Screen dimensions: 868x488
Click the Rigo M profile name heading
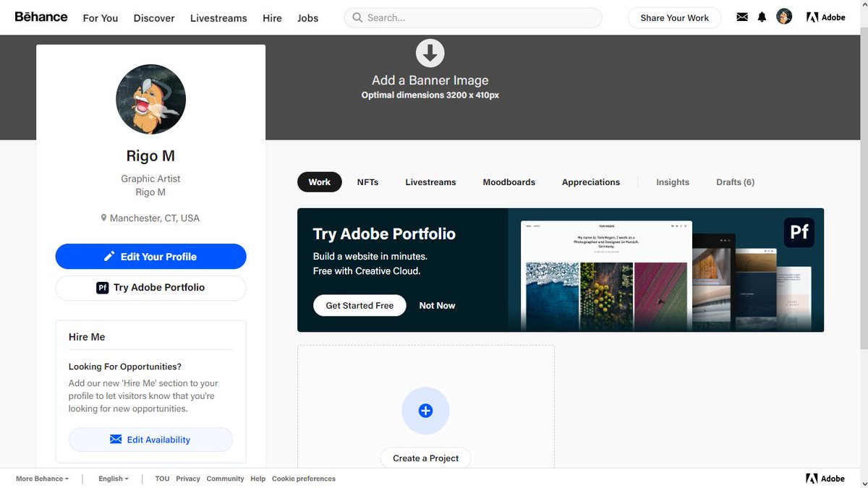(151, 156)
